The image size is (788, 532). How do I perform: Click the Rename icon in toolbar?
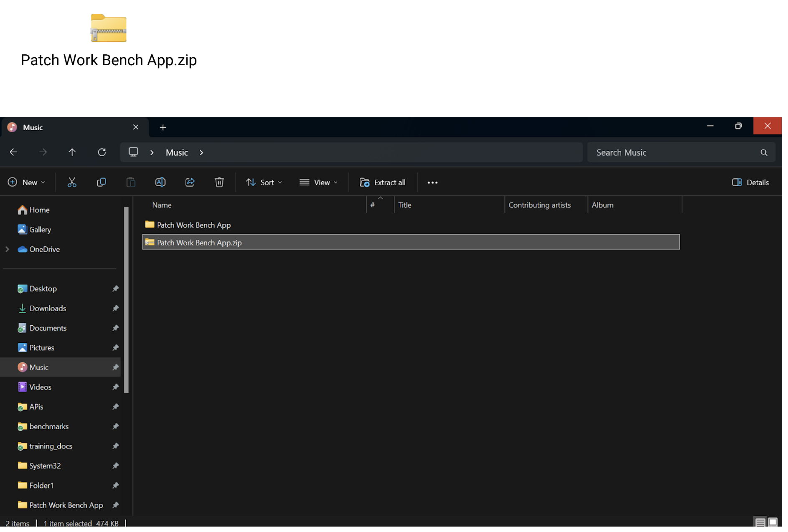pos(160,182)
